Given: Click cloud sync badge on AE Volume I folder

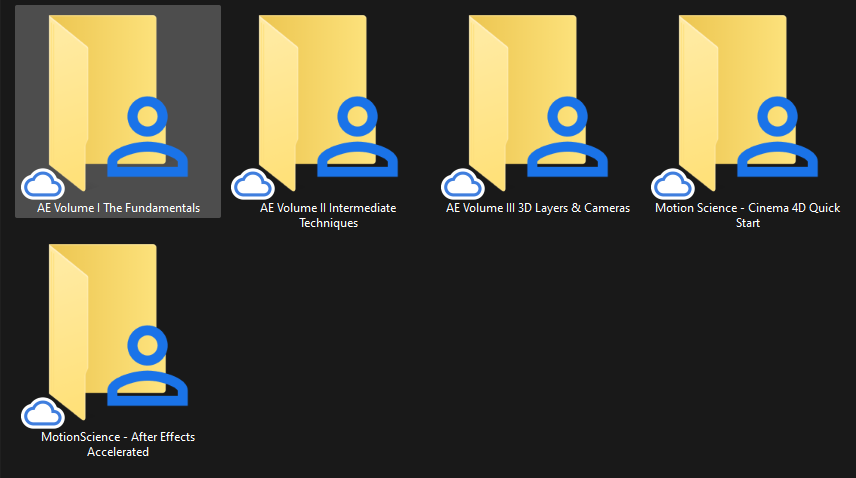Looking at the screenshot, I should (42, 184).
